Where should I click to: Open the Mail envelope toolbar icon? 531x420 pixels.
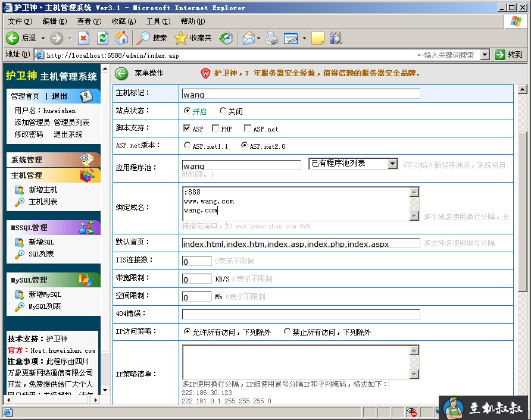click(249, 38)
